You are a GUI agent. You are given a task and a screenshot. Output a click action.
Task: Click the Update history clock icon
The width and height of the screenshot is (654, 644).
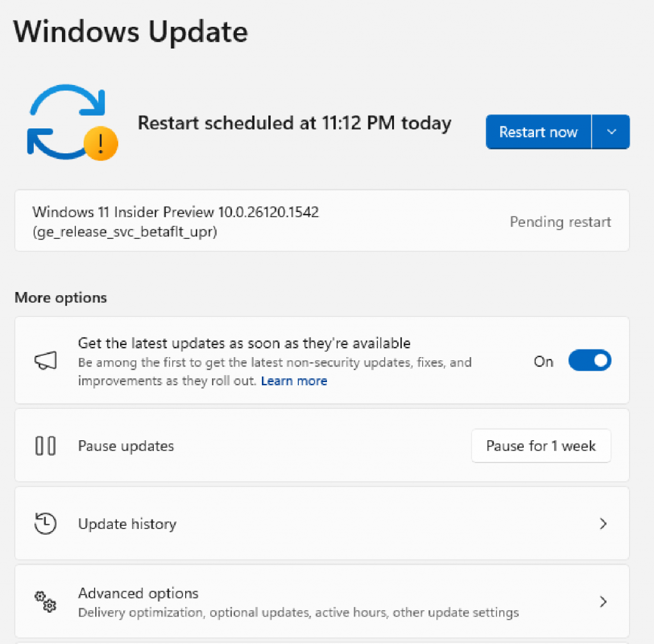click(x=45, y=523)
